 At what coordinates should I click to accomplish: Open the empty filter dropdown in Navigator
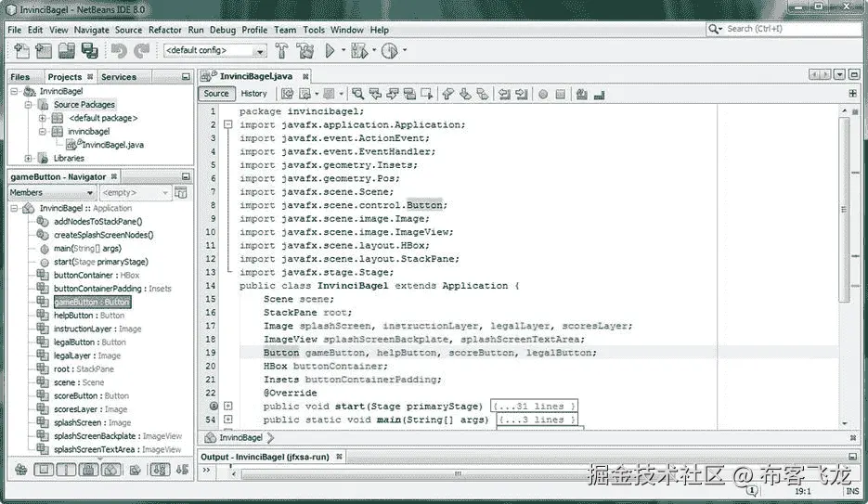pos(135,192)
